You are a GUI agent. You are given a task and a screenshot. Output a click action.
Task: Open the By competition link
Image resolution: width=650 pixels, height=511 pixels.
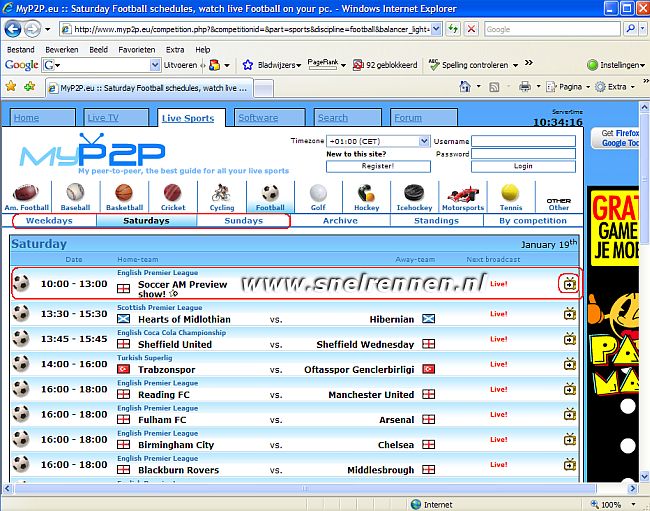point(533,220)
